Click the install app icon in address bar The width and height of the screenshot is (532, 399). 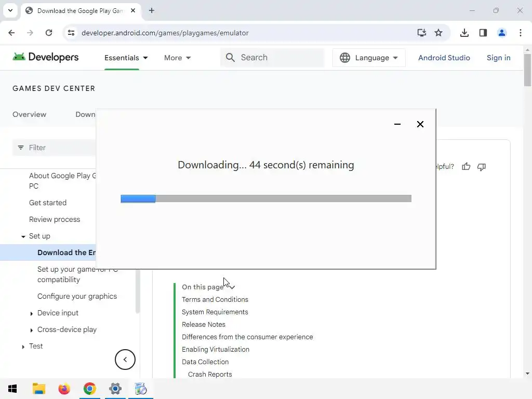421,33
